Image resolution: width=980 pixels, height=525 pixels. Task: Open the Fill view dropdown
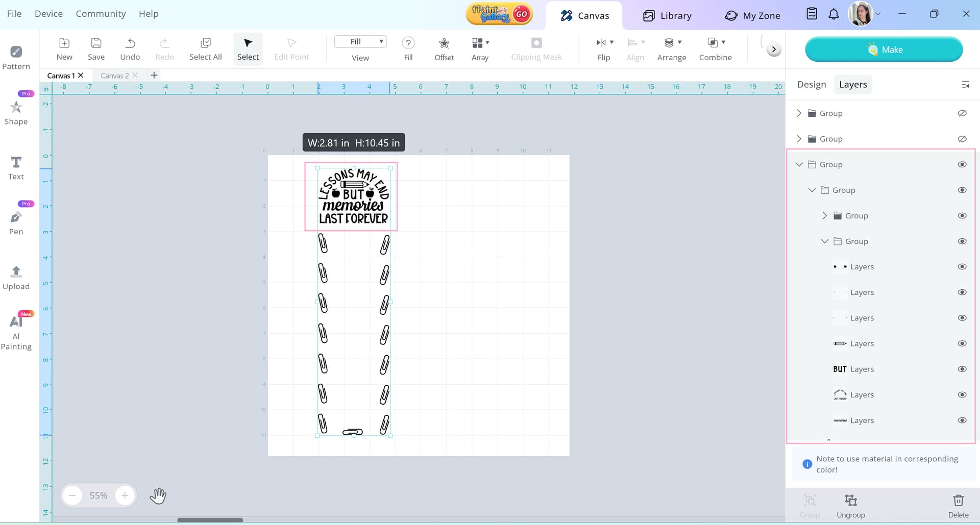(x=360, y=42)
